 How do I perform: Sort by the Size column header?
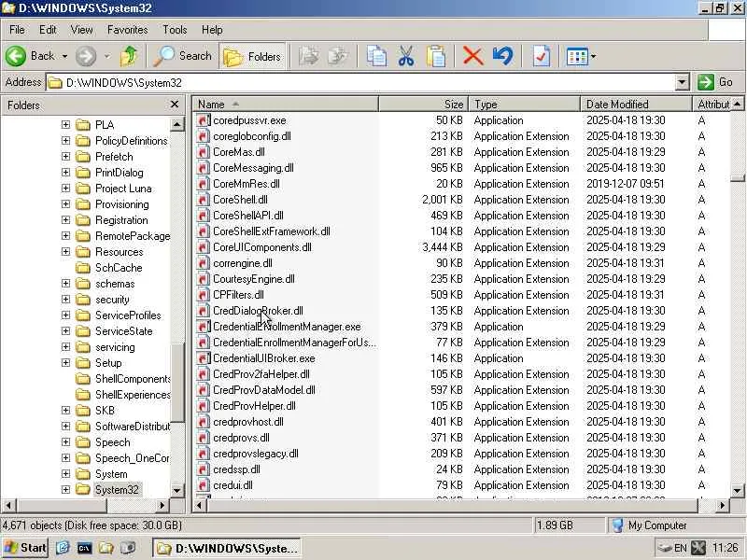[423, 104]
